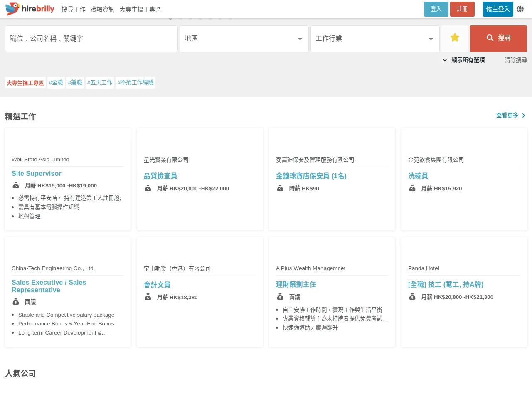Open the Site Supervisor job
The image size is (532, 399).
coord(37,173)
